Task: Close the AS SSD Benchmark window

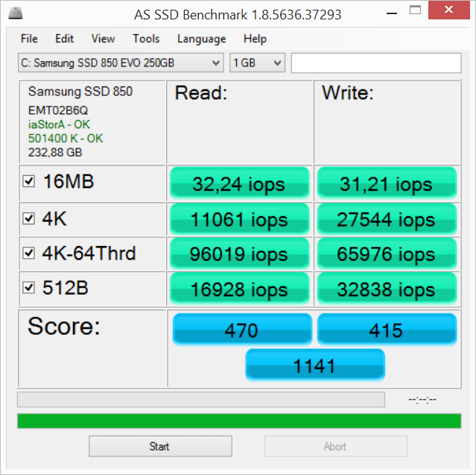Action: [x=448, y=10]
